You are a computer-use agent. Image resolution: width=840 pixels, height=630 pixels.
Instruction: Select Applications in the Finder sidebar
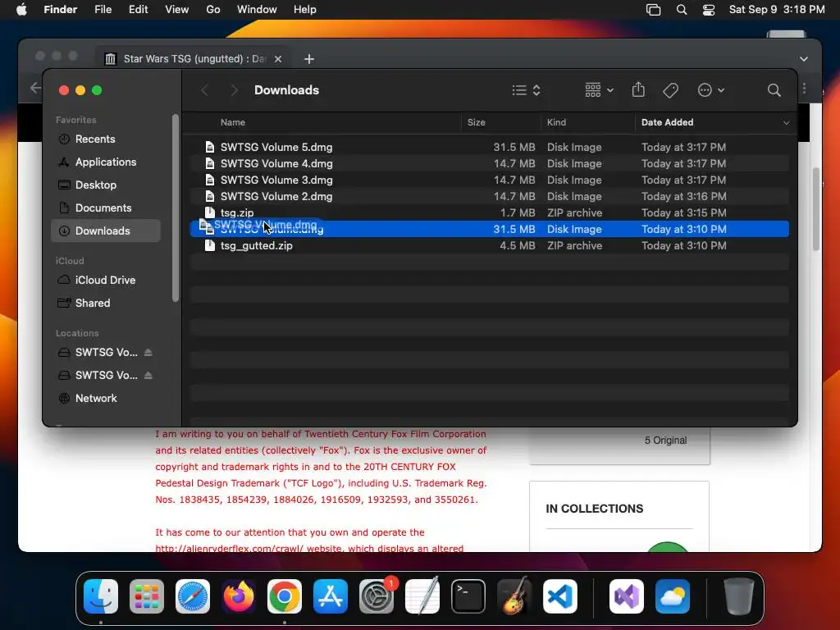[106, 162]
